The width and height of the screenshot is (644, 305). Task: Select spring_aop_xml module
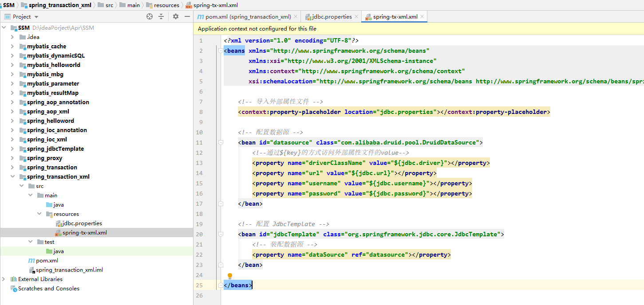(48, 112)
